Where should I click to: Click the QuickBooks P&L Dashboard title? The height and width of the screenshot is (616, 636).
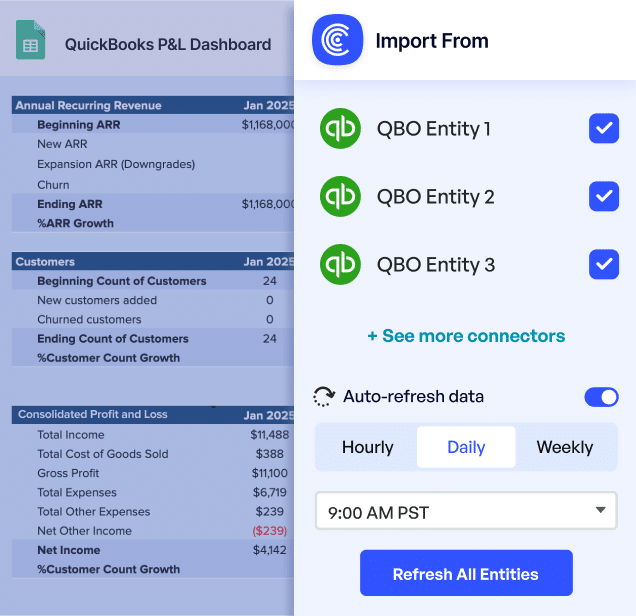click(168, 44)
